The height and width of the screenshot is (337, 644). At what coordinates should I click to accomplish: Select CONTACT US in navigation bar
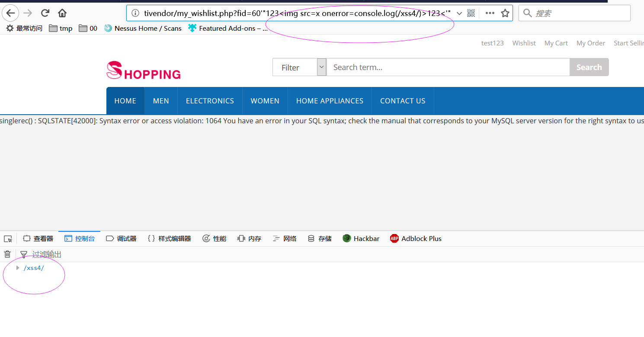[x=403, y=101]
